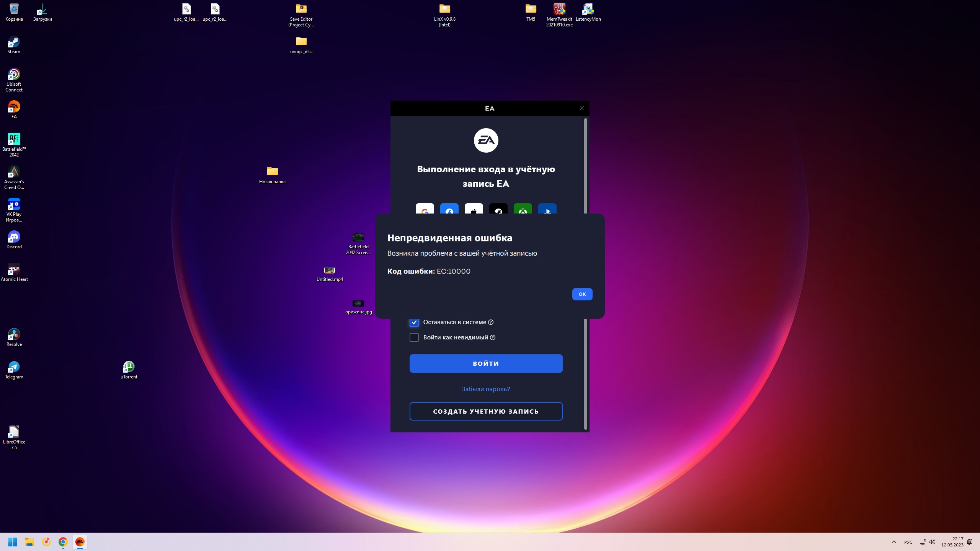Enable the 'Войти как невидимый' checkbox
Viewport: 980px width, 551px height.
tap(414, 337)
